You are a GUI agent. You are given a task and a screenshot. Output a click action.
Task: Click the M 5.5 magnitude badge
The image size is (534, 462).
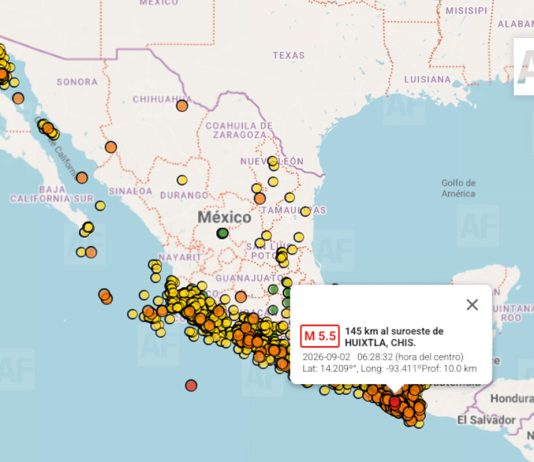click(319, 336)
